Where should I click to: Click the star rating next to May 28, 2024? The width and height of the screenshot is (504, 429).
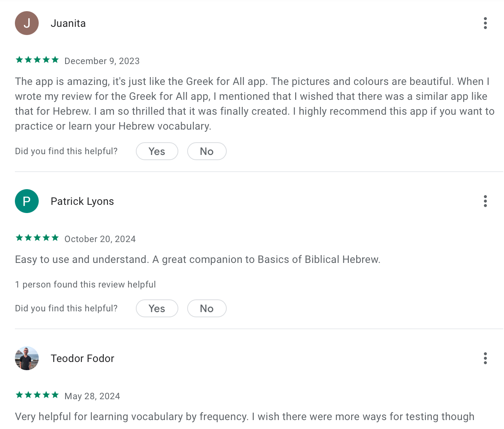(37, 395)
